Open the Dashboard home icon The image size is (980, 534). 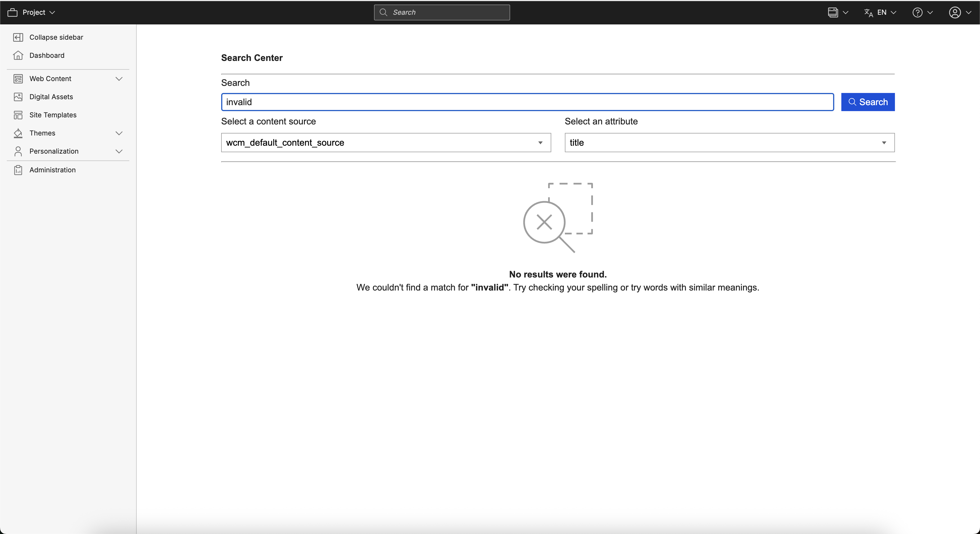(18, 56)
